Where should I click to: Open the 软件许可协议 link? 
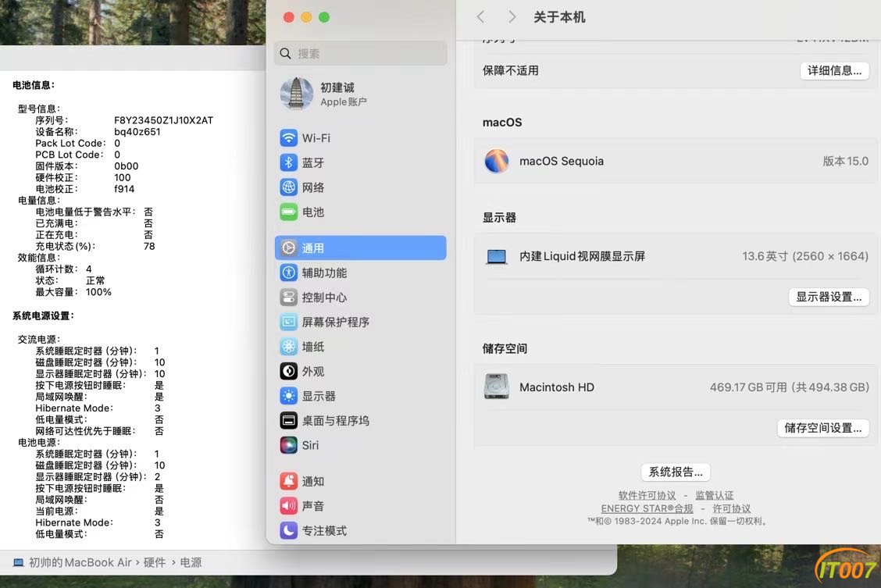(x=647, y=495)
